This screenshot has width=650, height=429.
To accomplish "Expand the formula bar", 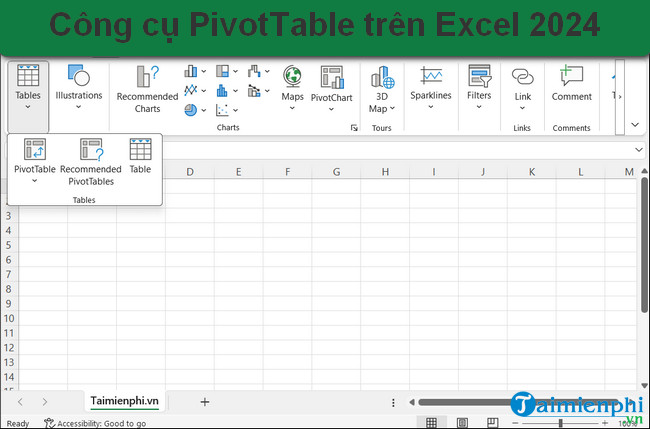I will tap(639, 150).
